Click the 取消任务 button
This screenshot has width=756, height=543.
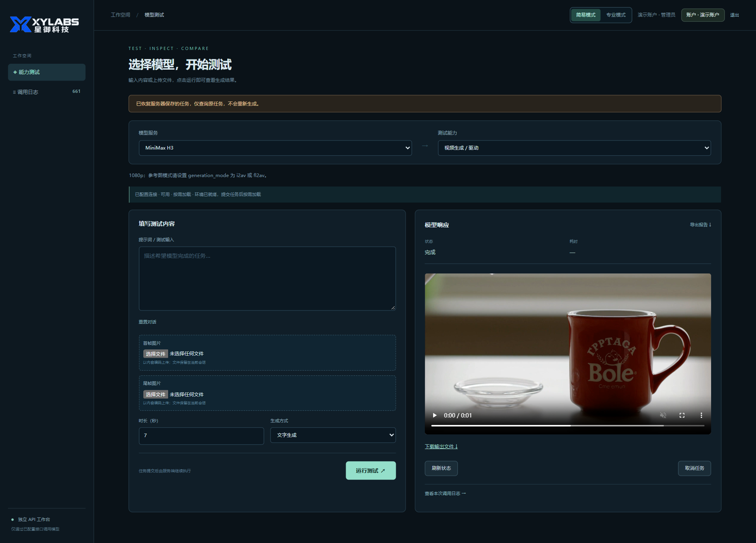(694, 468)
